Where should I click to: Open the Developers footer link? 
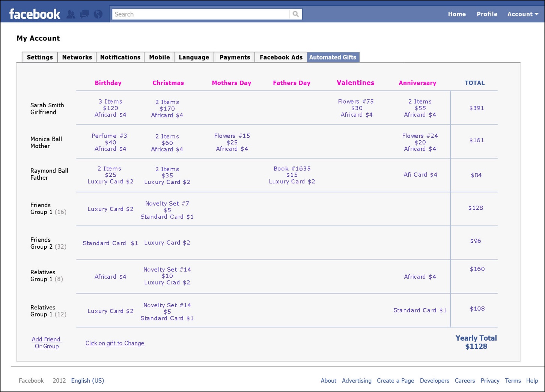click(435, 380)
